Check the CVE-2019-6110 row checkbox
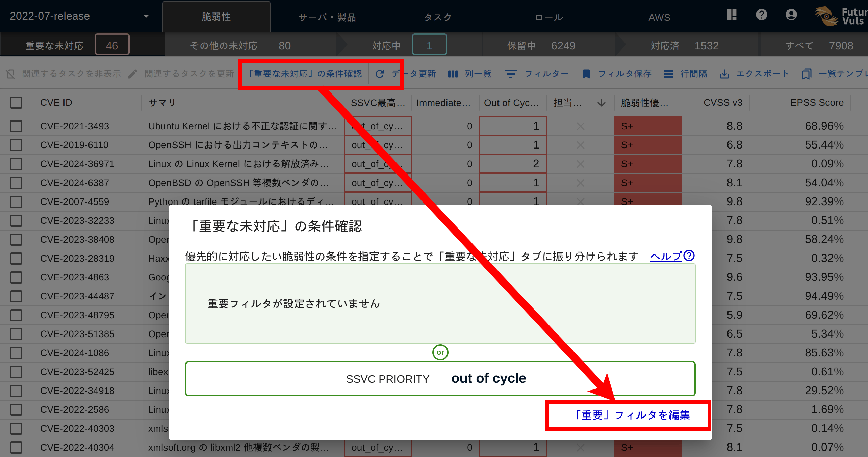The height and width of the screenshot is (457, 868). [x=16, y=145]
